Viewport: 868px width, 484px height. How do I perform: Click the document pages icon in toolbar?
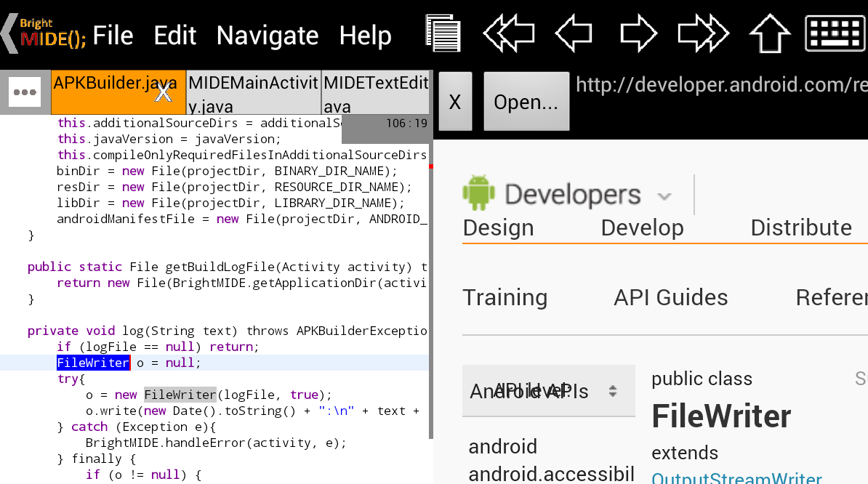443,33
